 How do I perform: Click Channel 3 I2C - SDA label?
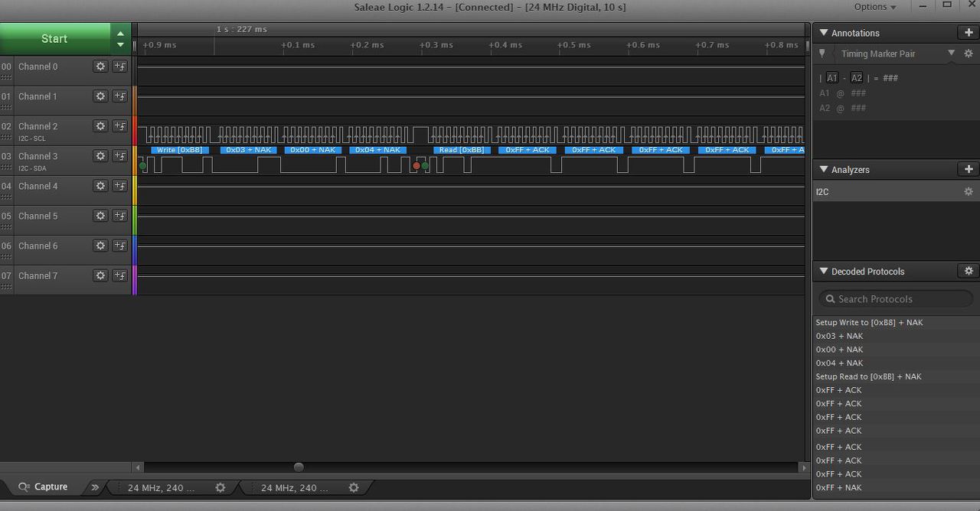pos(32,168)
